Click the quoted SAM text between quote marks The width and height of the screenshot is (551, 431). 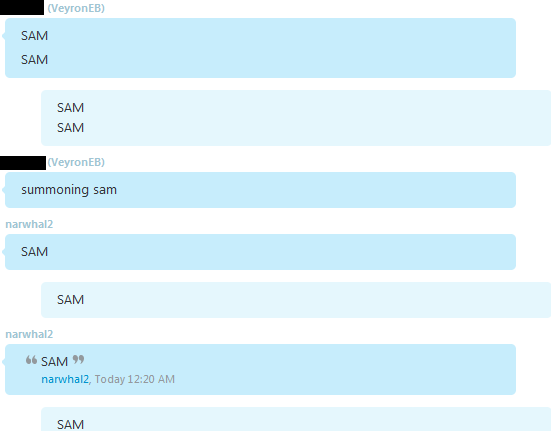point(54,362)
